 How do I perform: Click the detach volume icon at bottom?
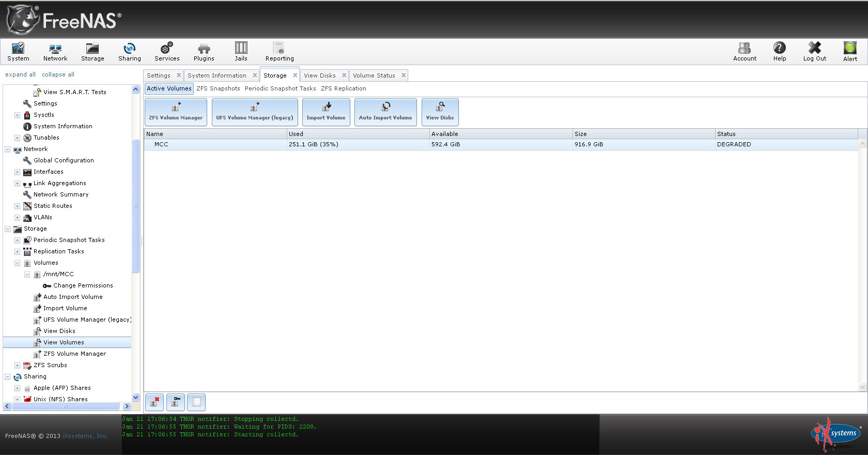[x=154, y=402]
